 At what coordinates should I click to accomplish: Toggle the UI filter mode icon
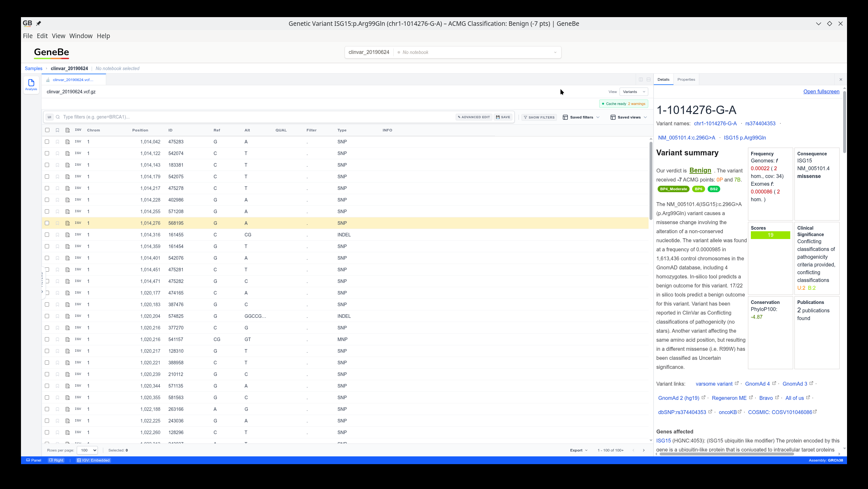tap(50, 117)
